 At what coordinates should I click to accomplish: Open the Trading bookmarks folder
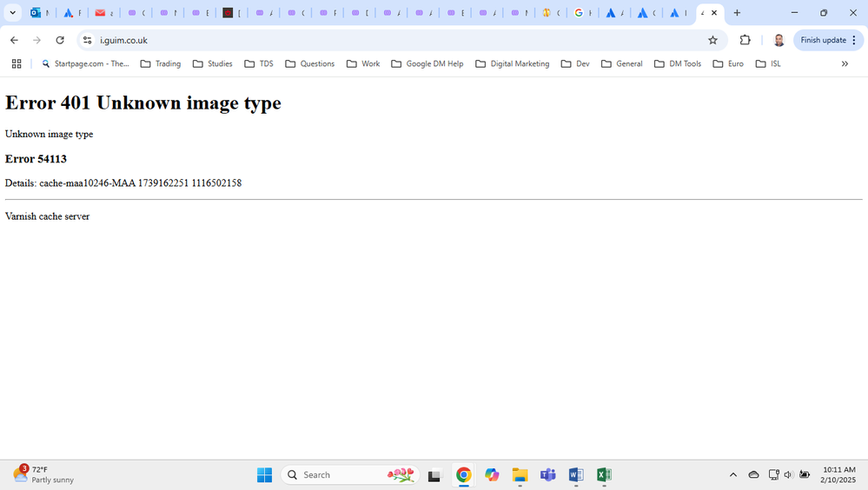click(x=161, y=63)
